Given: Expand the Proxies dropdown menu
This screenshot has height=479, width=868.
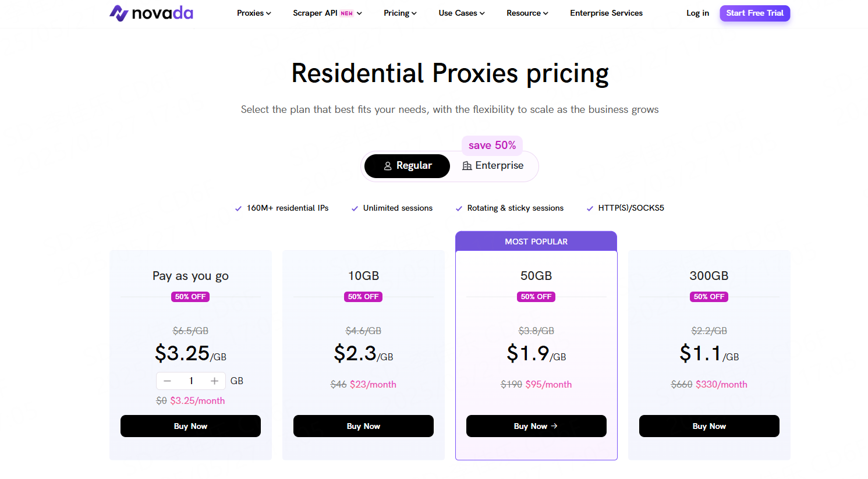Looking at the screenshot, I should (x=254, y=13).
